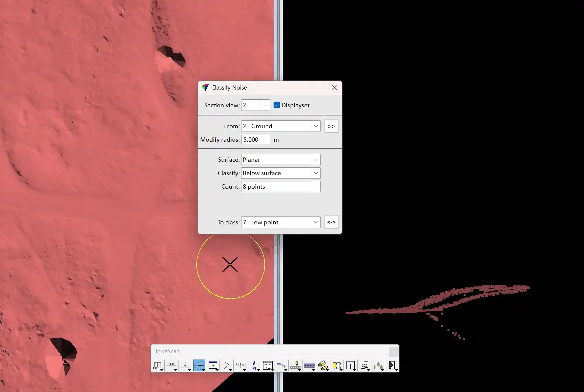
Task: Expand the Section view dropdown
Action: (x=265, y=105)
